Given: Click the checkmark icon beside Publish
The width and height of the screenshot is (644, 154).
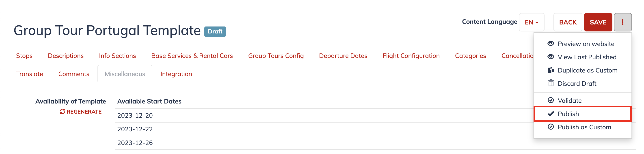Looking at the screenshot, I should (x=551, y=114).
